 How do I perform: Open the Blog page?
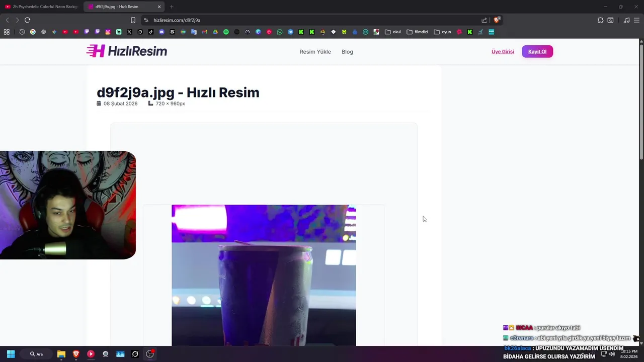[347, 52]
